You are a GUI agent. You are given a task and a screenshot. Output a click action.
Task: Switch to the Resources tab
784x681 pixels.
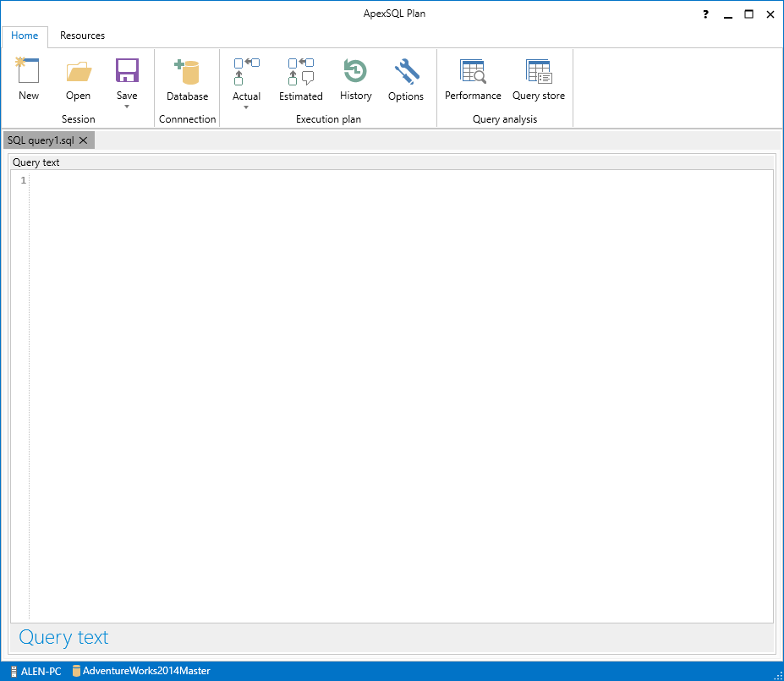tap(83, 36)
